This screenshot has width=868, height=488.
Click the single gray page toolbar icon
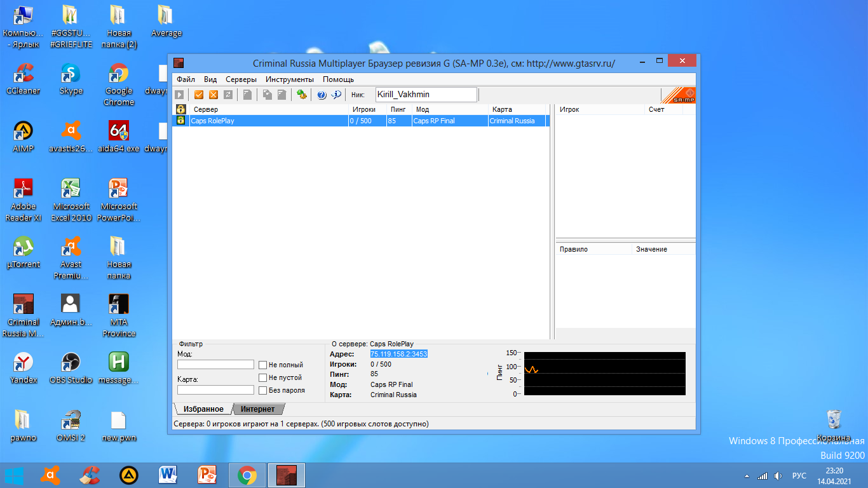pos(247,95)
